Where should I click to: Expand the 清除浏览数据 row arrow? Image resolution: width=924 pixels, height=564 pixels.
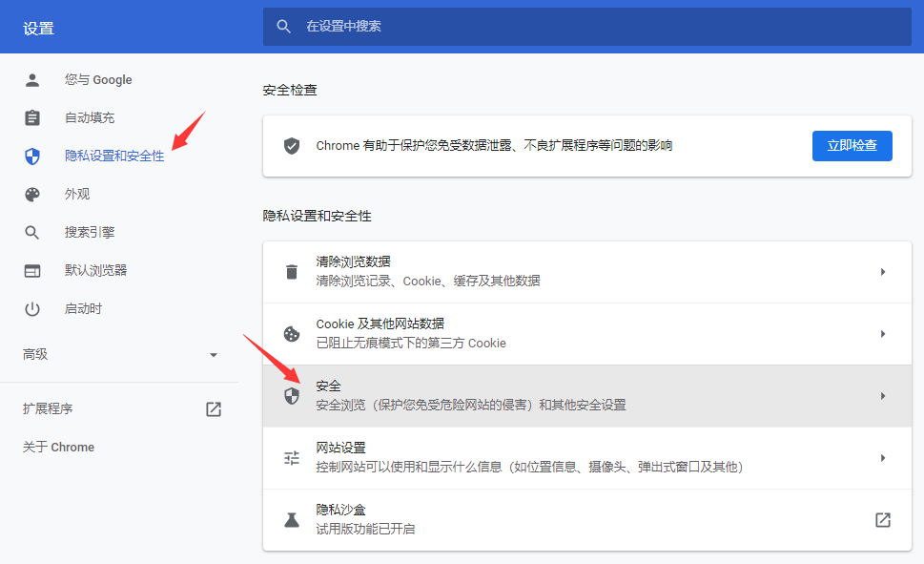coord(881,271)
